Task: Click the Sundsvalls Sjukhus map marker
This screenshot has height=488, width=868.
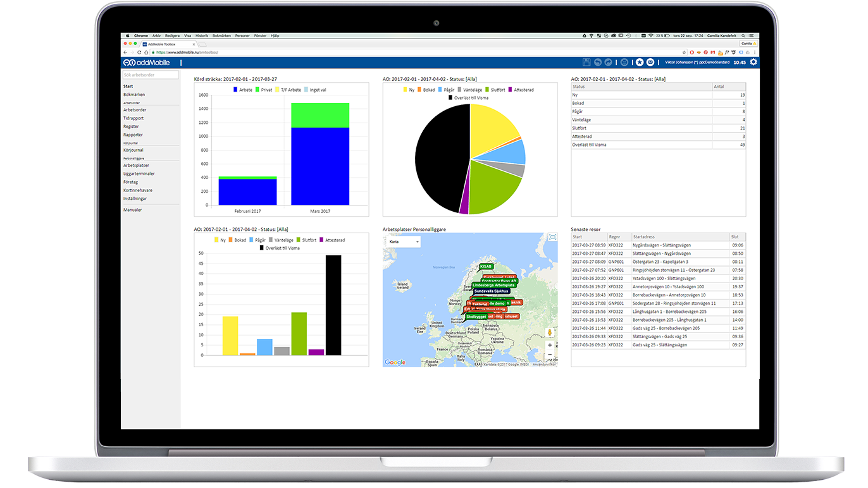Action: point(491,291)
